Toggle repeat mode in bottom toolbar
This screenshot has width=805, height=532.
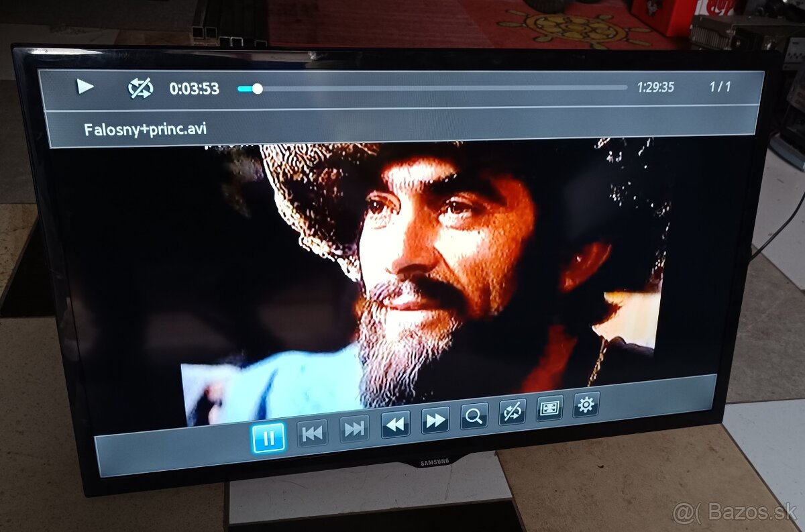tap(512, 412)
